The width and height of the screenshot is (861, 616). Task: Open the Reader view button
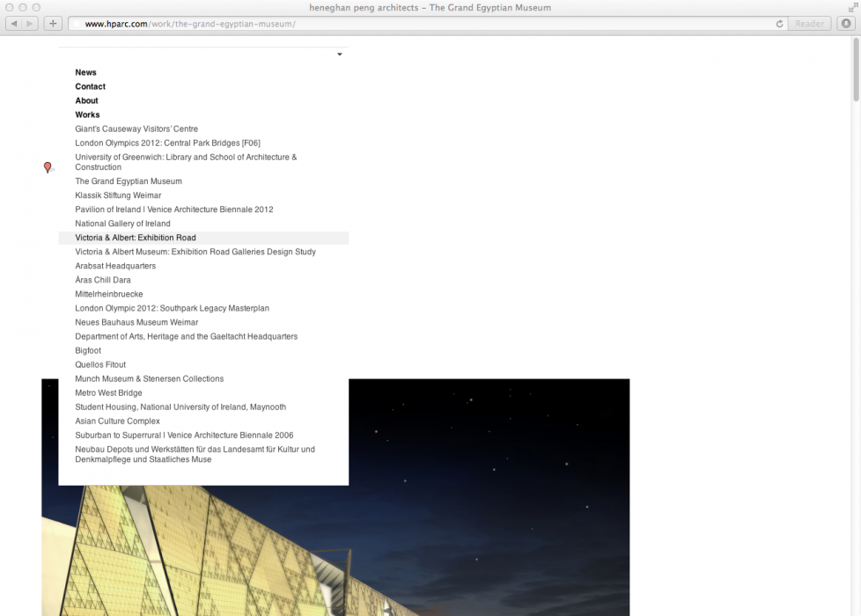(809, 24)
